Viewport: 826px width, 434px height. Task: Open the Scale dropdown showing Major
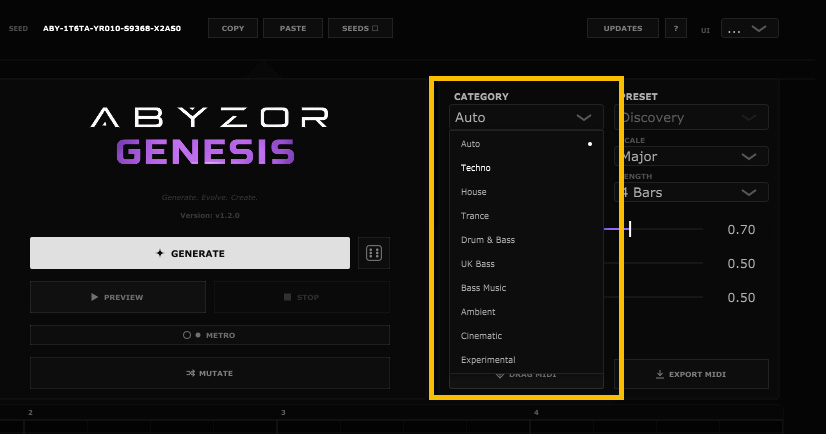691,156
